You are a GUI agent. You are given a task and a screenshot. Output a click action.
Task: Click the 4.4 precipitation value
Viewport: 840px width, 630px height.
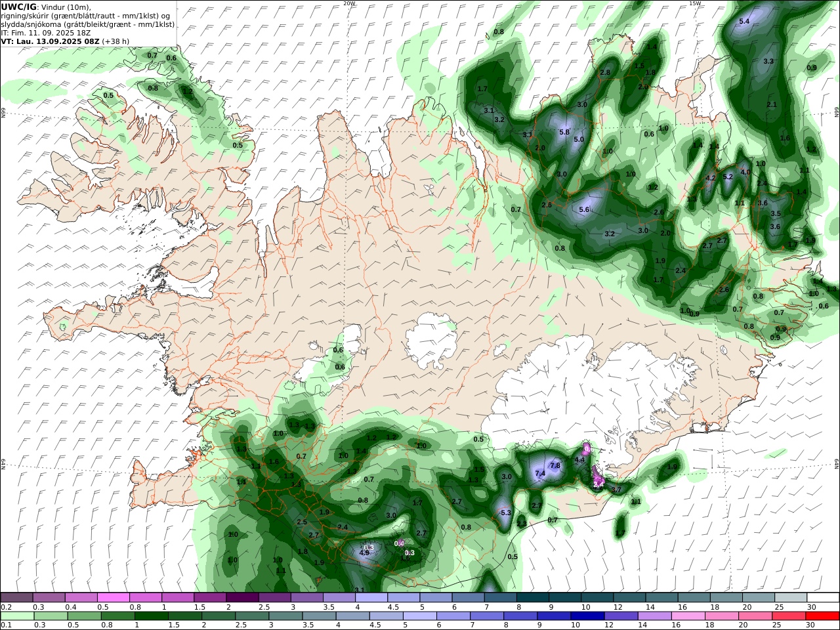(579, 461)
